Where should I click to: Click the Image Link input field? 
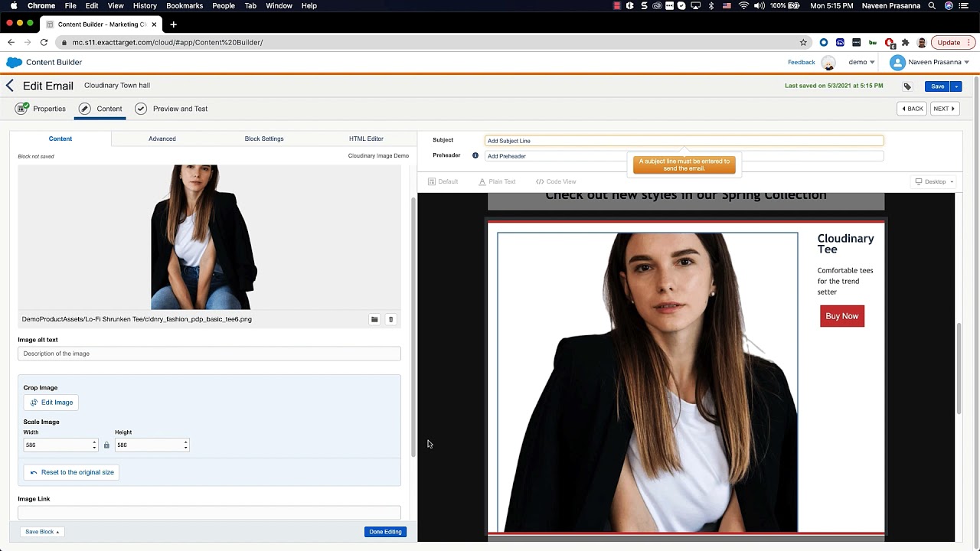[x=209, y=512]
